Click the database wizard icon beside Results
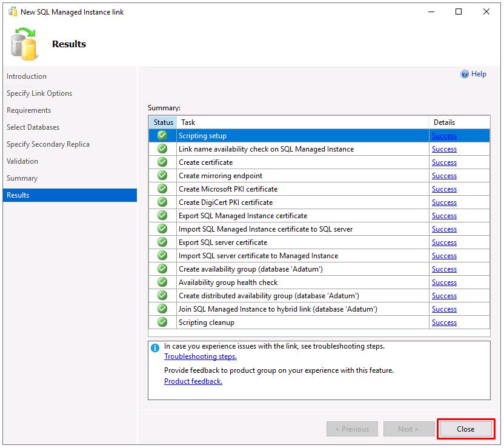Screen dimensions: 504x448 (x=24, y=44)
